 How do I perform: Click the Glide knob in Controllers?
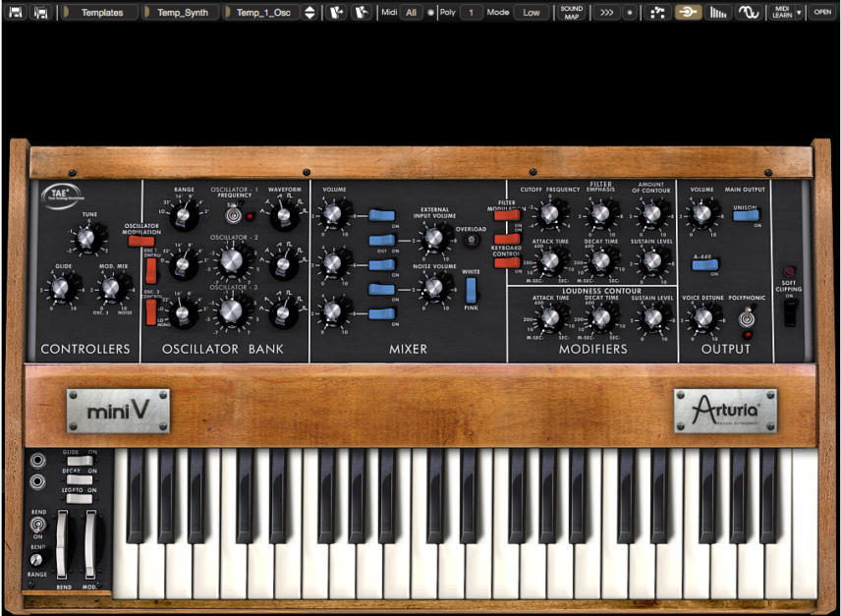coord(61,289)
